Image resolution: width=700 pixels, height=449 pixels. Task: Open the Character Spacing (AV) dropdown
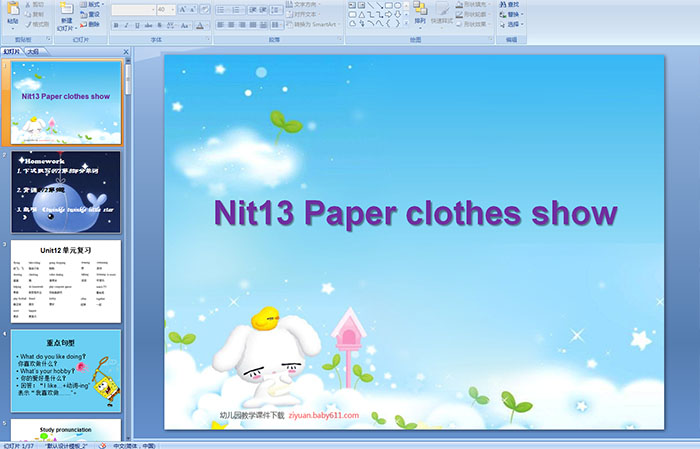(171, 25)
